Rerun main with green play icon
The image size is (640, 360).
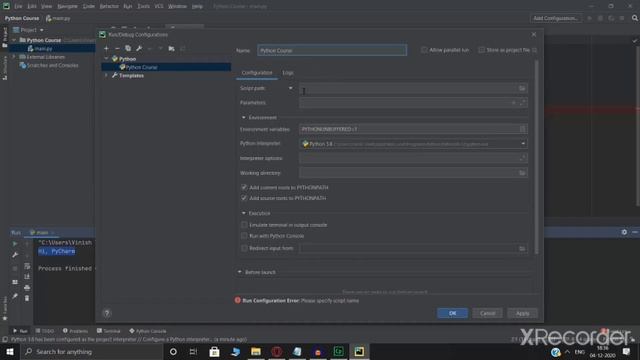point(15,244)
